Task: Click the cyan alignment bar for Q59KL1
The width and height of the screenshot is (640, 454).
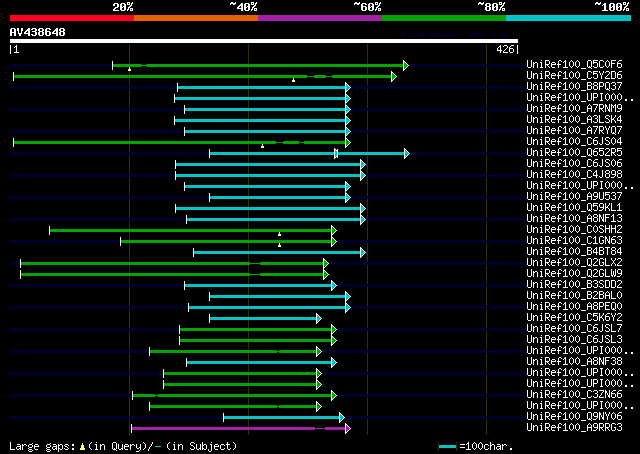Action: point(268,209)
